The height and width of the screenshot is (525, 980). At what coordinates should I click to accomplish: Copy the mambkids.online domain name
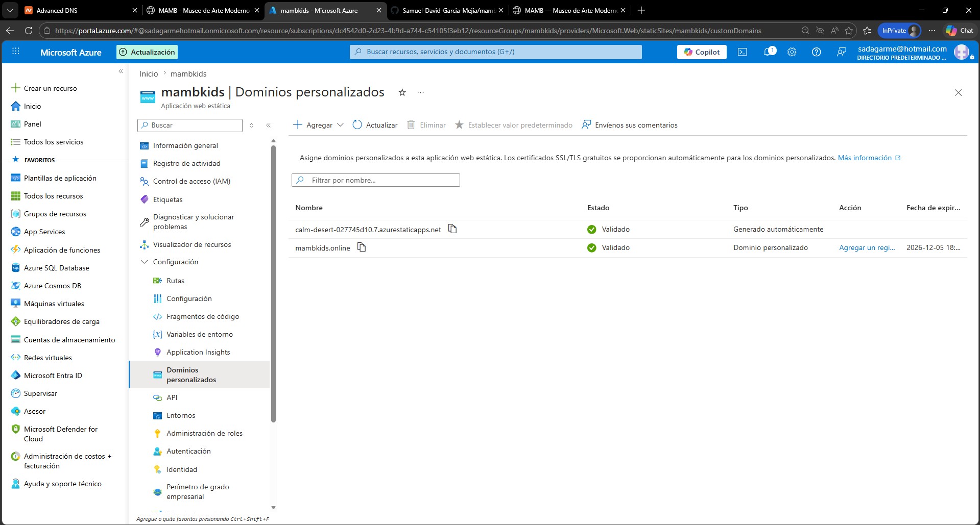pos(362,247)
